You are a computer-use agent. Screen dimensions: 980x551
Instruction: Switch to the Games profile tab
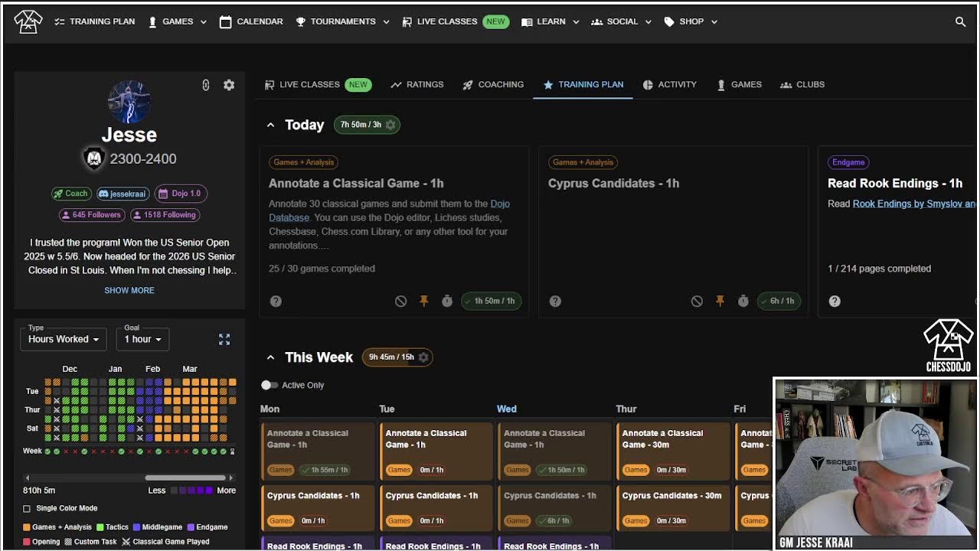pyautogui.click(x=739, y=84)
